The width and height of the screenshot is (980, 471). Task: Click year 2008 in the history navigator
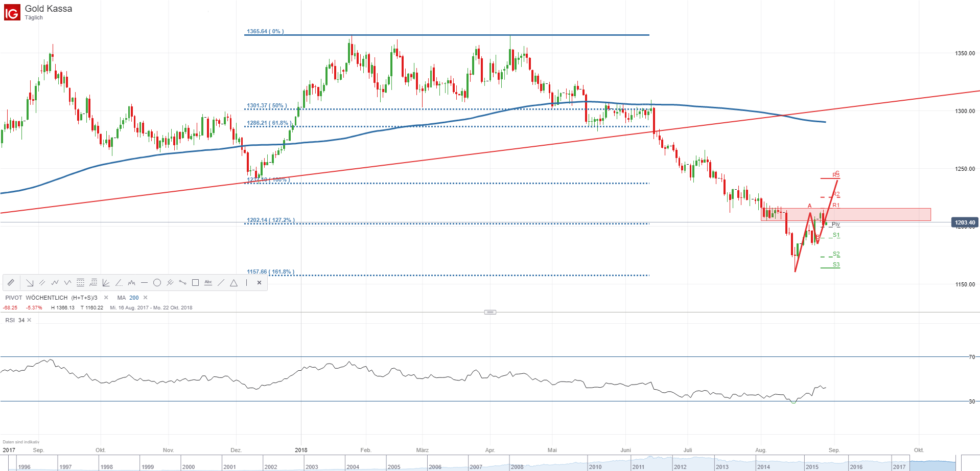pyautogui.click(x=517, y=467)
